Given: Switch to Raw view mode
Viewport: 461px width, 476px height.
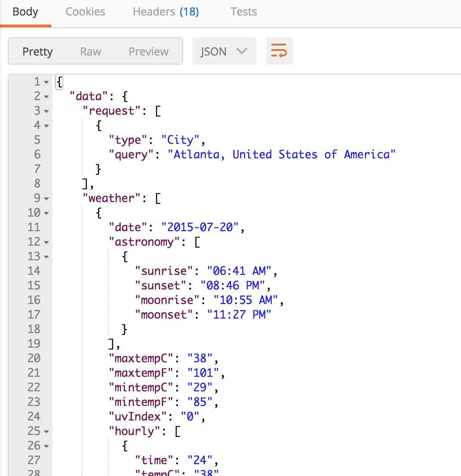Looking at the screenshot, I should (90, 52).
